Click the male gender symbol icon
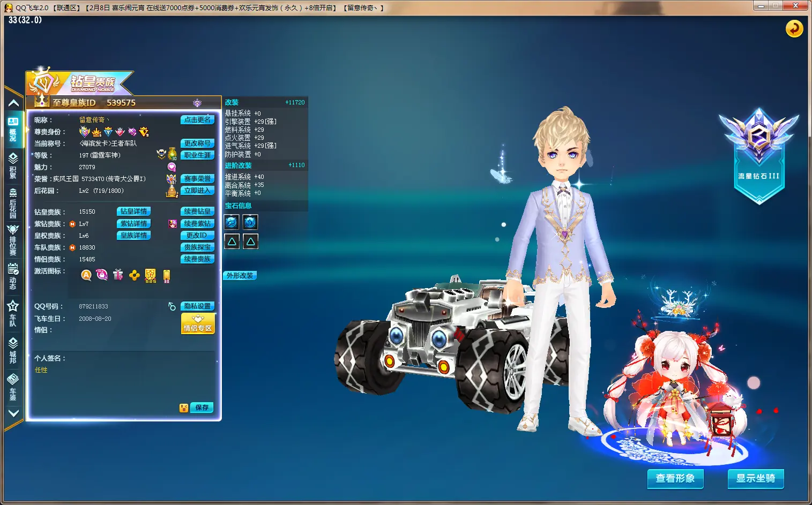 click(172, 306)
